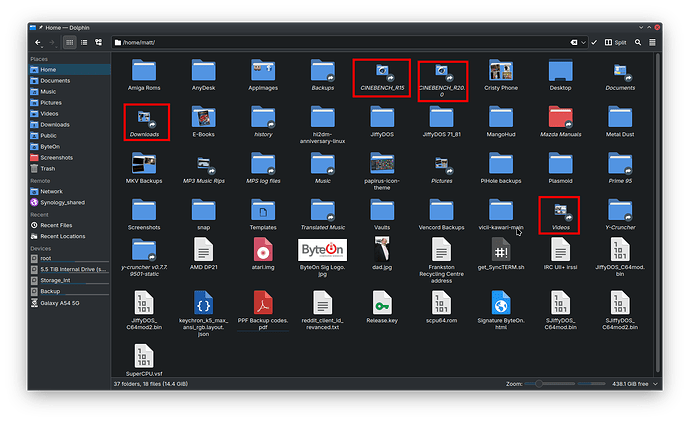Screen dimensions: 690x422
Task: Switch to icons view mode
Action: tap(70, 43)
